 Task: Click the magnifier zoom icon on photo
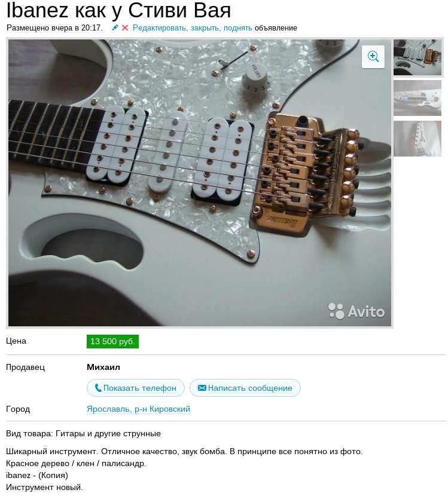coord(373,57)
